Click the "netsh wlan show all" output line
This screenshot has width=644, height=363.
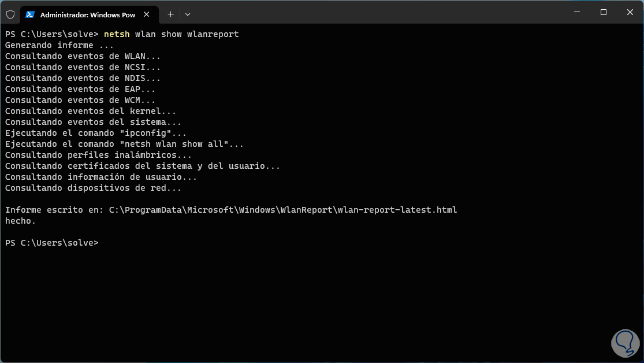[x=124, y=144]
